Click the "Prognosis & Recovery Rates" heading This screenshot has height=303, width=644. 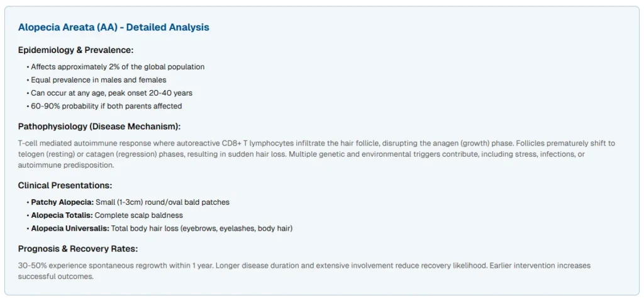pyautogui.click(x=78, y=249)
